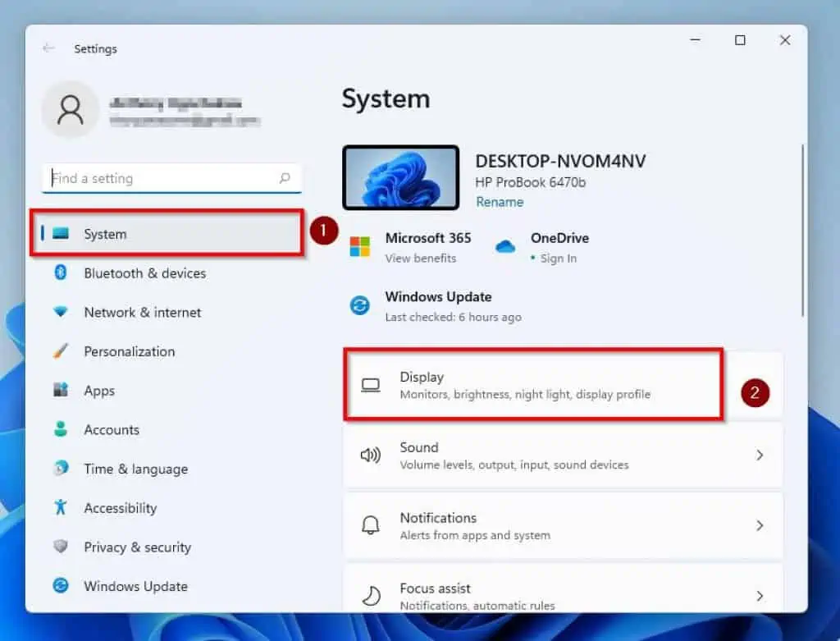Click the Accessibility figure icon
Screen dimensions: 840x641
tap(60, 508)
